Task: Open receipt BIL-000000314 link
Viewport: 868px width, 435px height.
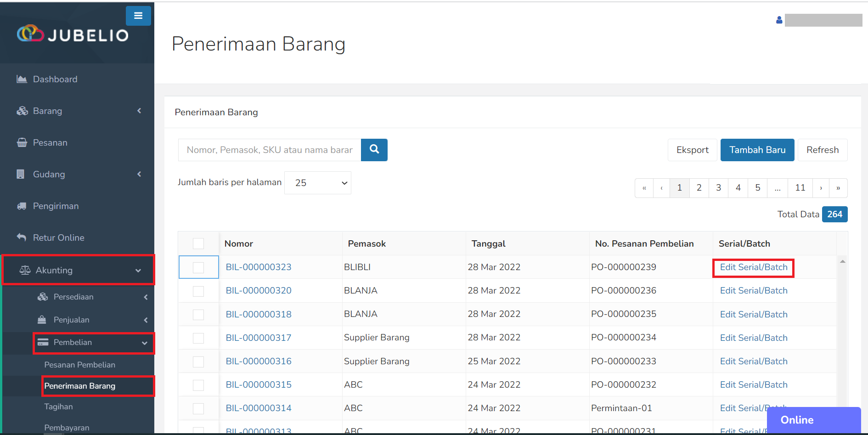Action: (259, 408)
